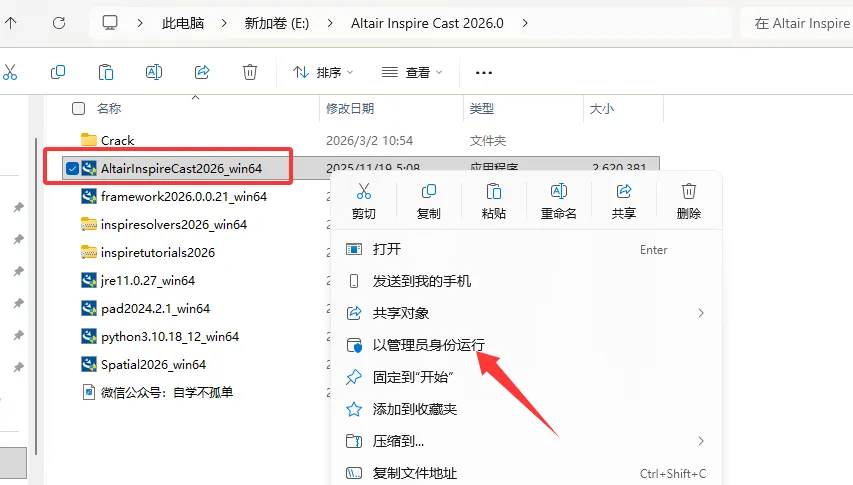Viewport: 853px width, 485px height.
Task: Click the toolbar Share icon
Action: click(202, 72)
